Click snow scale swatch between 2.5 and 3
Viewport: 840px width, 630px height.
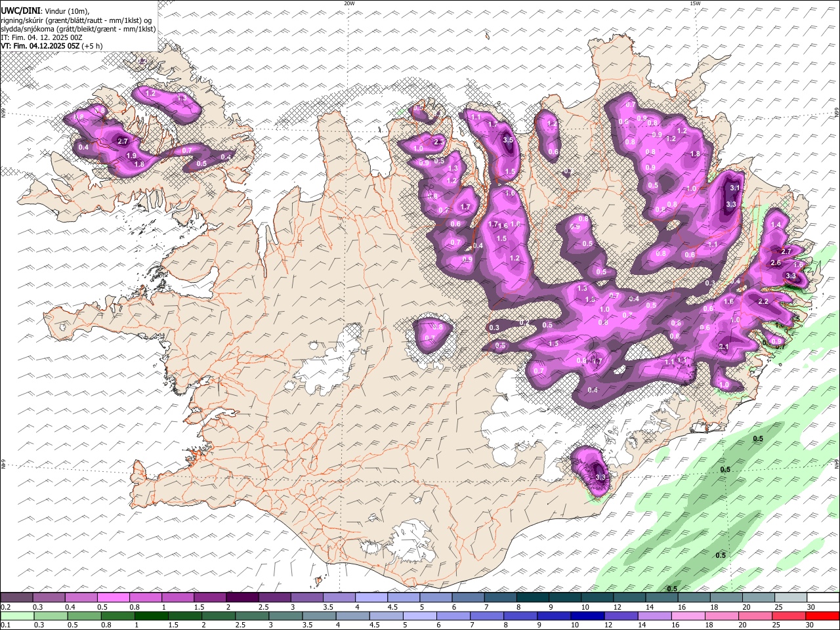coord(274,597)
